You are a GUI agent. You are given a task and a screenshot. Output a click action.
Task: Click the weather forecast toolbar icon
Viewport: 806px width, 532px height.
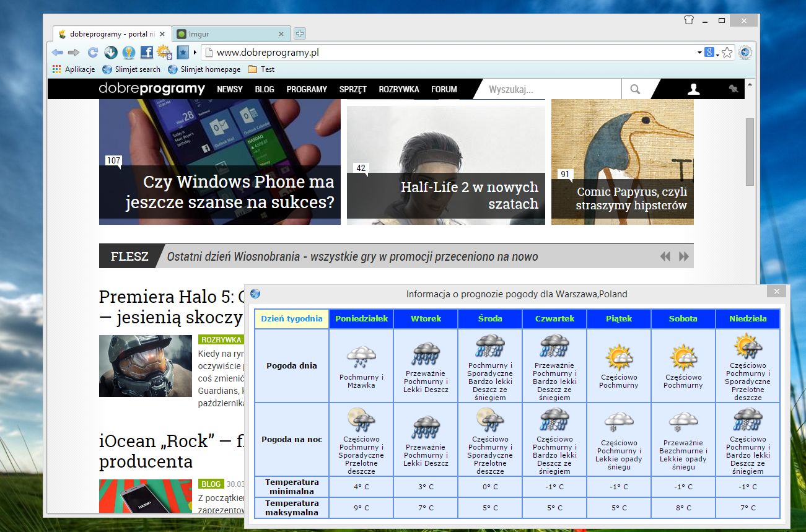pos(164,53)
